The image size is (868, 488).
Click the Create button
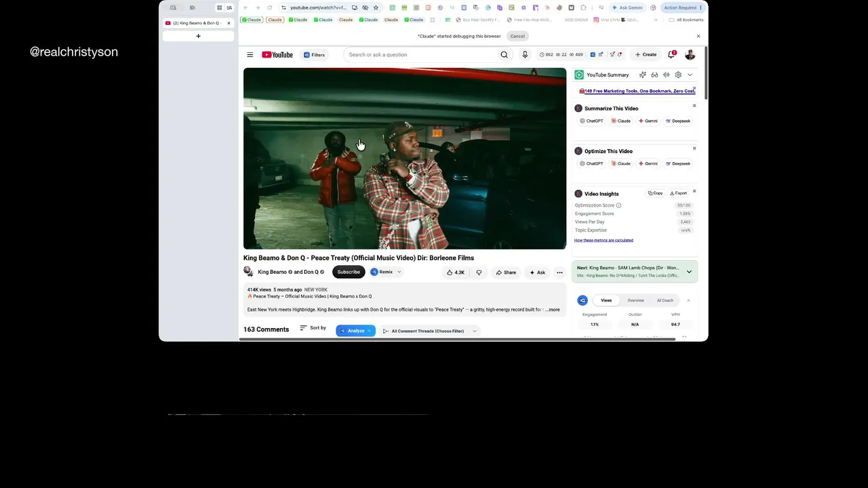coord(646,55)
